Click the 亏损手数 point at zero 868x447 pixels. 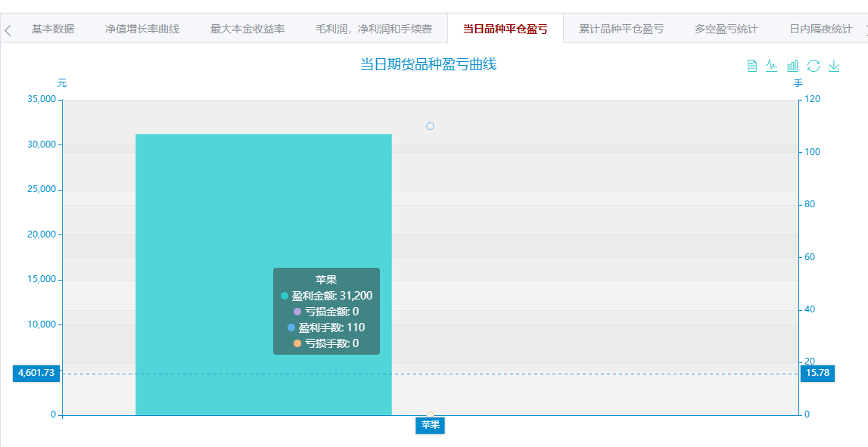(430, 414)
